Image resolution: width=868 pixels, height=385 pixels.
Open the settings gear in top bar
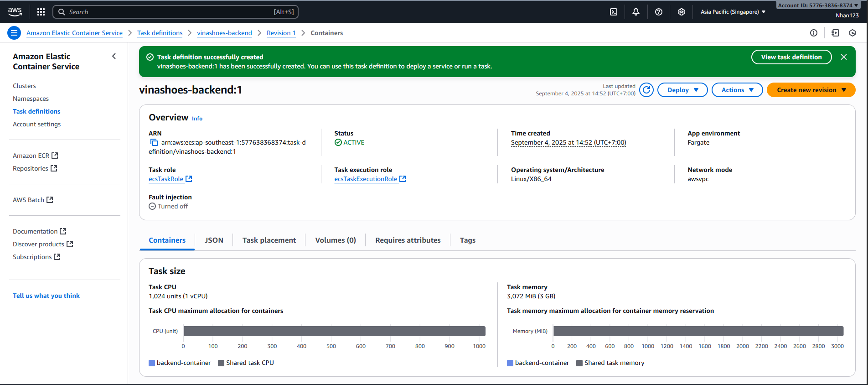(x=682, y=12)
